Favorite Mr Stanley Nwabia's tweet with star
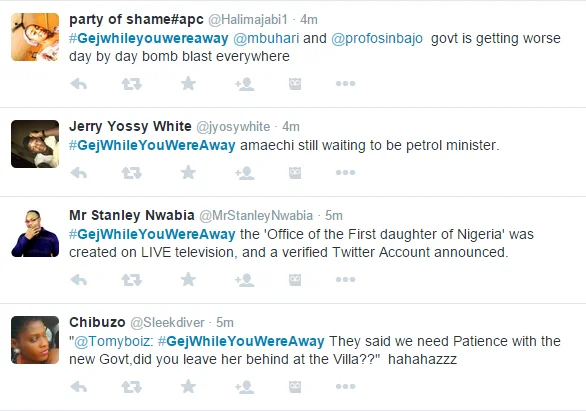This screenshot has width=586, height=411. pos(188,279)
